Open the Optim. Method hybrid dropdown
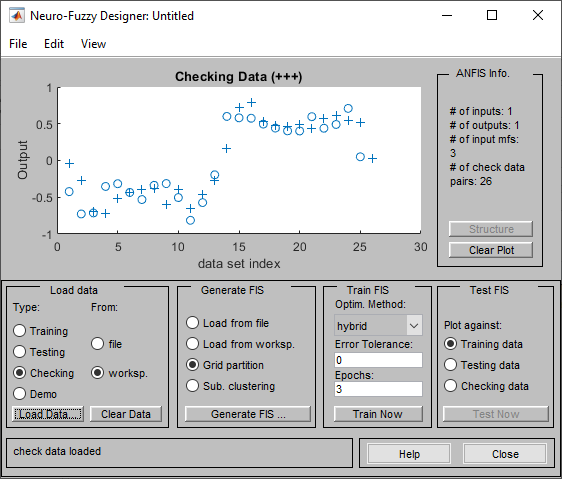562x479 pixels. (378, 326)
